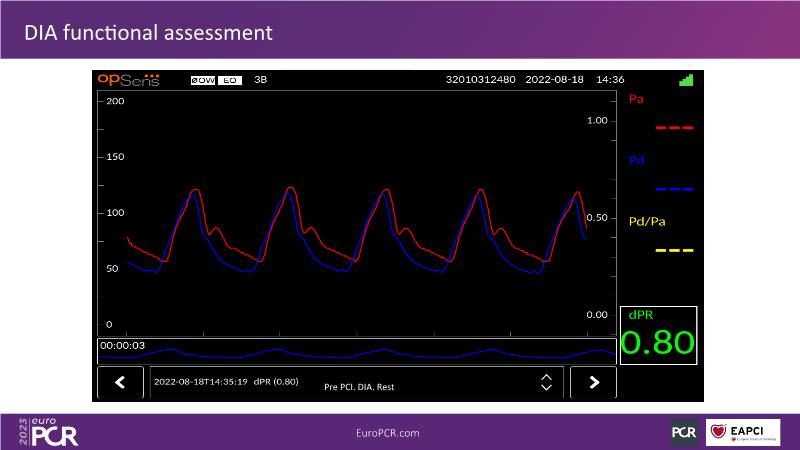Click the pressure waveform graph area
Image resolution: width=800 pixels, height=450 pixels.
coord(350,220)
